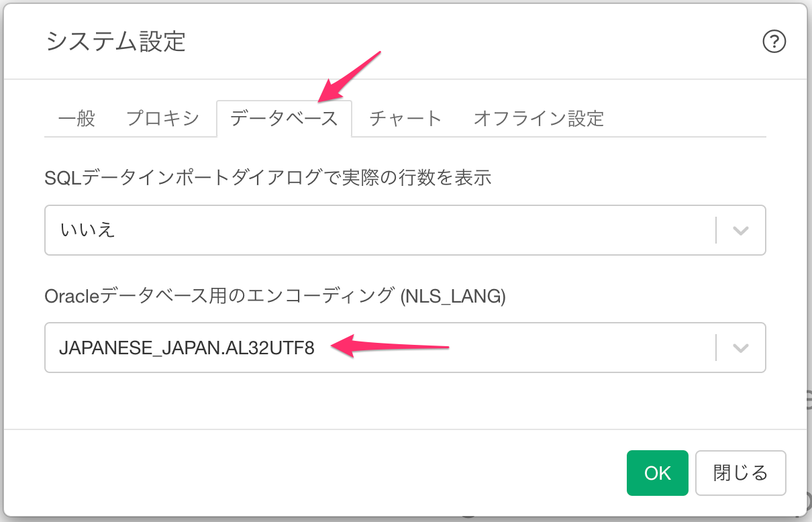The width and height of the screenshot is (812, 522).
Task: Click the SQLデータインポートダイアログで実際の行数を表示 label
Action: pyautogui.click(x=268, y=178)
